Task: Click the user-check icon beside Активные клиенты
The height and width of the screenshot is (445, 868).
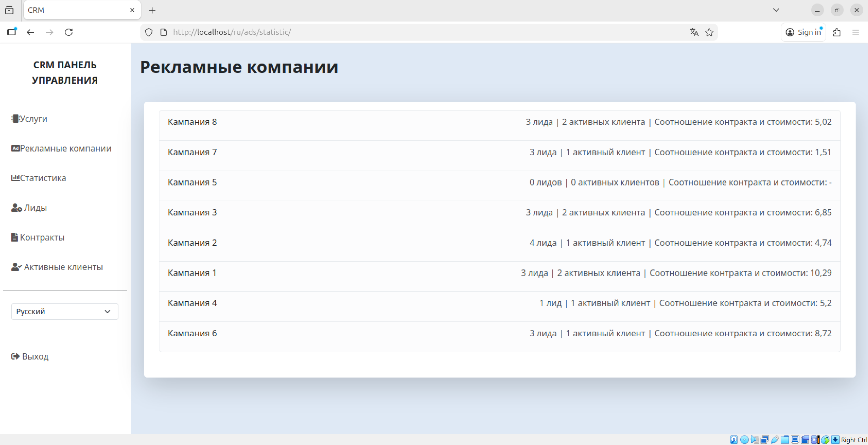Action: coord(17,267)
